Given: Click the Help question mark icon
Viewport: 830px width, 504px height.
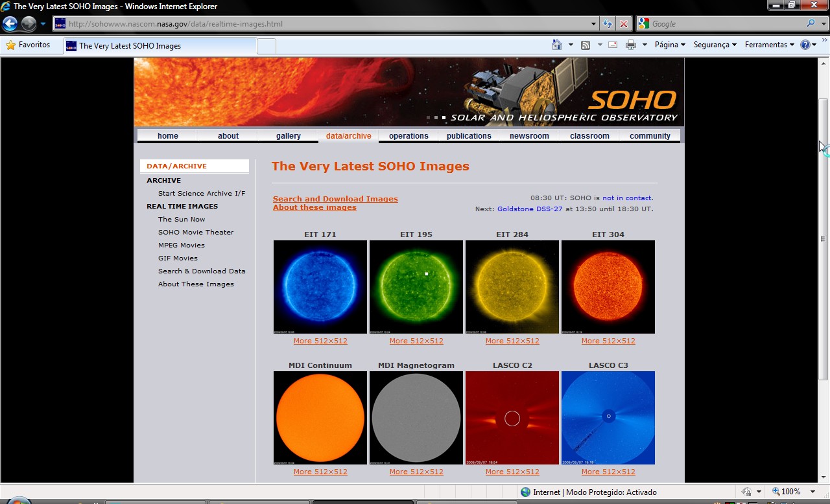Looking at the screenshot, I should click(x=805, y=45).
